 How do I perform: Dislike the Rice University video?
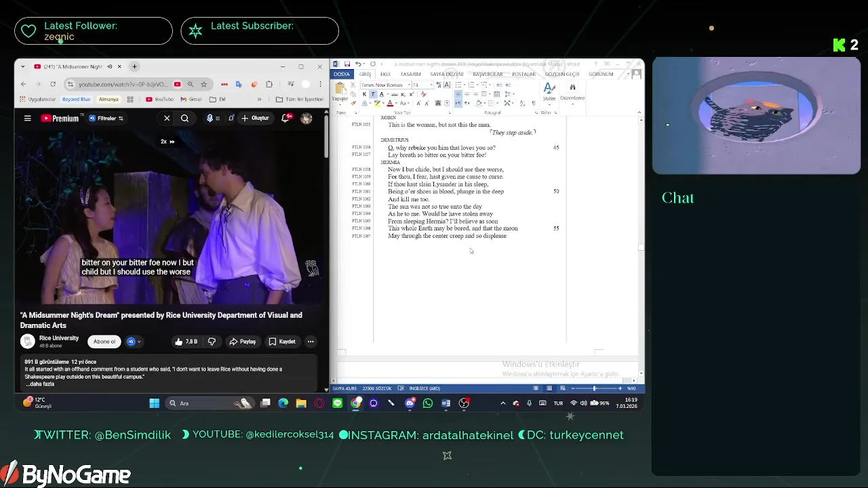coord(212,342)
